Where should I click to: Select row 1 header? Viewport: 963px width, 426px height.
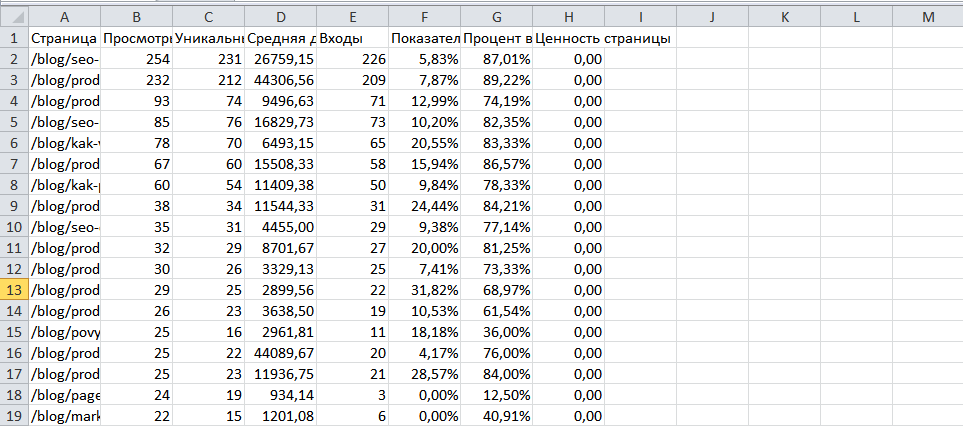[14, 38]
